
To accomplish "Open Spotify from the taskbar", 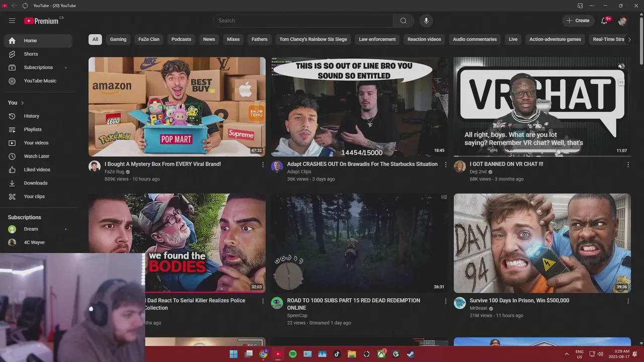I will (x=293, y=354).
